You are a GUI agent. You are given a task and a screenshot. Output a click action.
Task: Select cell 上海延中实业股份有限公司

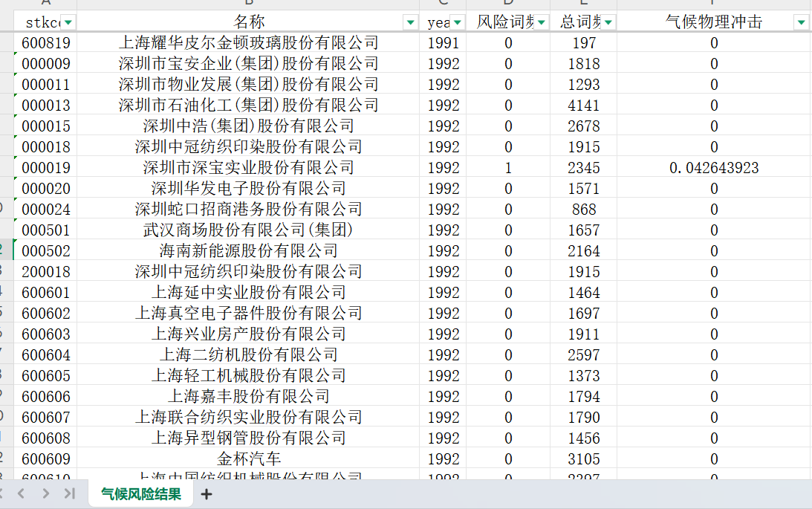point(248,292)
